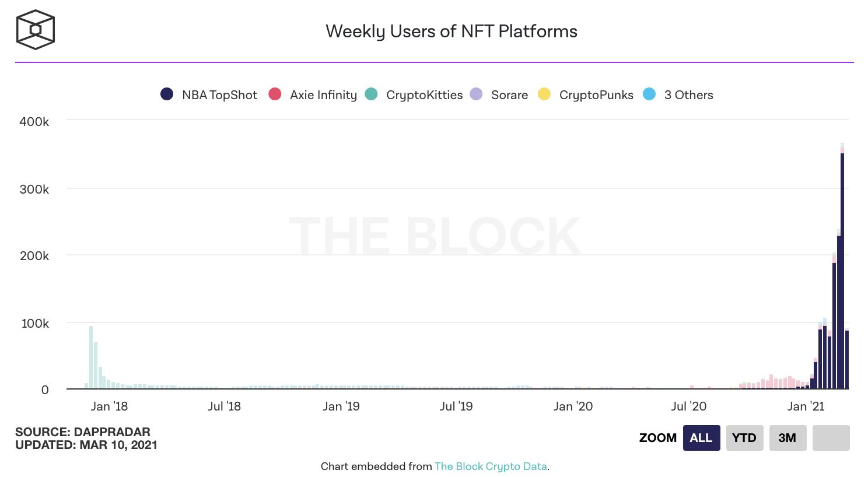Viewport: 868px width, 477px height.
Task: Click the Jan '21 axis label
Action: pos(806,406)
